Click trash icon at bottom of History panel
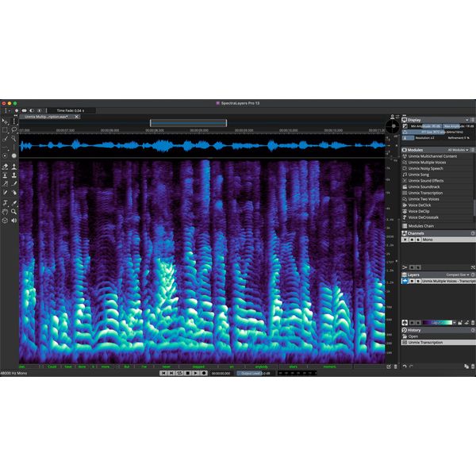This screenshot has width=476, height=476. pyautogui.click(x=472, y=367)
